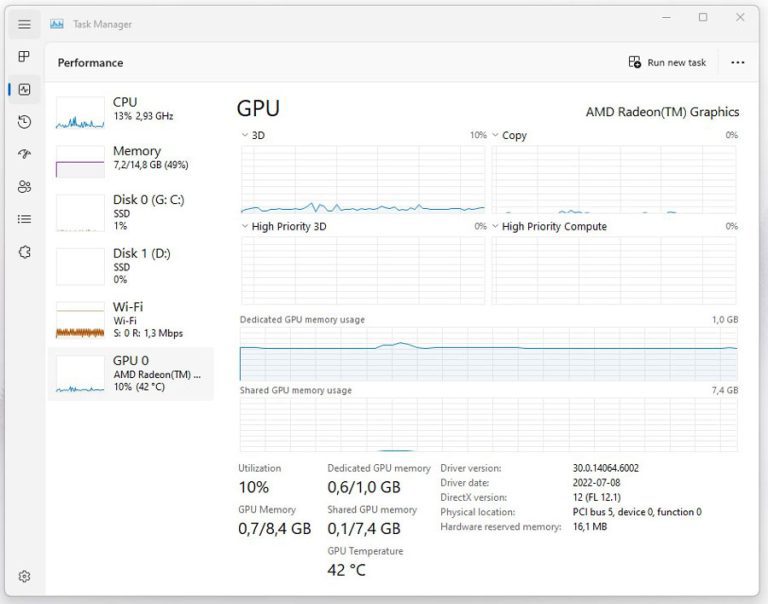768x604 pixels.
Task: Select Disk 0 (G: C:) thumbnail graph
Action: point(80,213)
